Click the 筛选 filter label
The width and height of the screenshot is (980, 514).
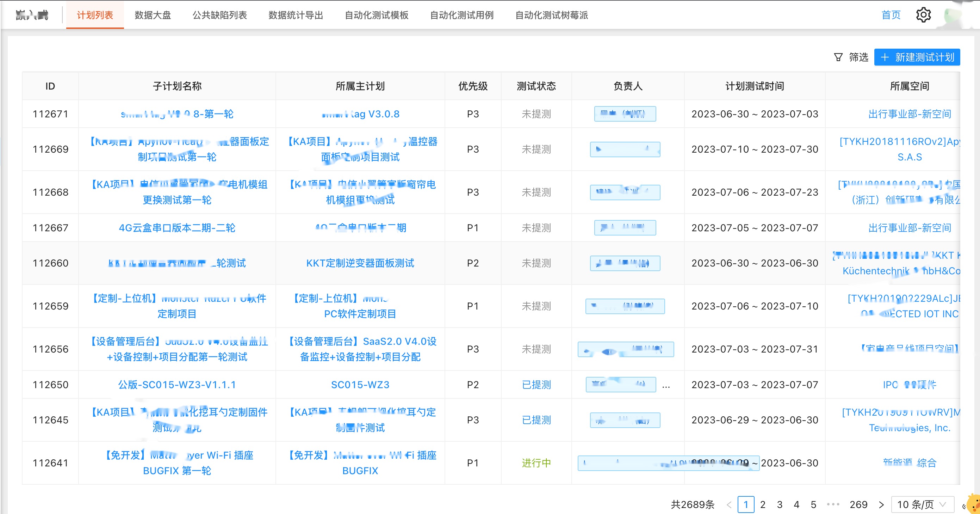pyautogui.click(x=858, y=57)
